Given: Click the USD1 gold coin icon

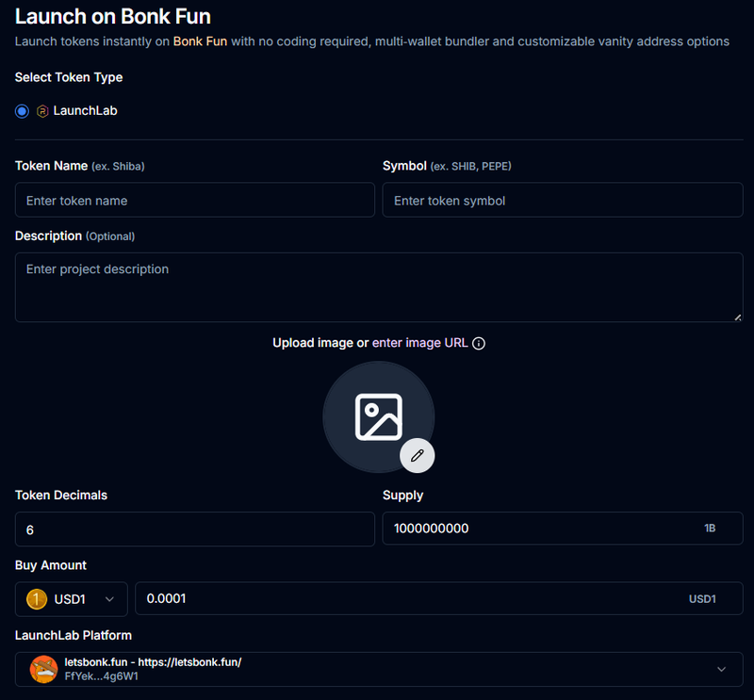Looking at the screenshot, I should tap(37, 599).
